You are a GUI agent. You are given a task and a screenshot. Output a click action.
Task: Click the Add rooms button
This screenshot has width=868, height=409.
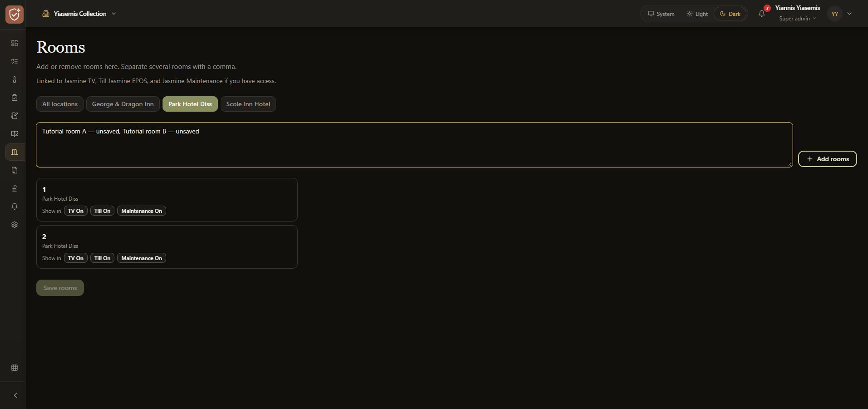point(827,159)
